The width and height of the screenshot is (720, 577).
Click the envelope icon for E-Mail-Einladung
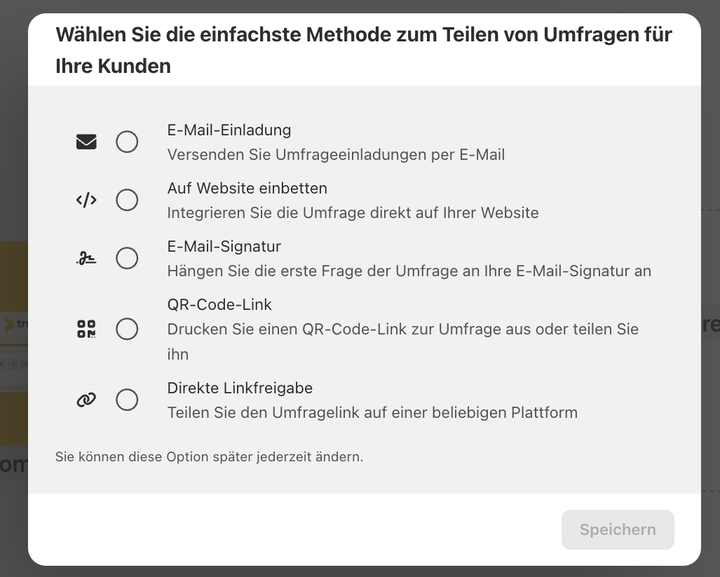tap(86, 142)
